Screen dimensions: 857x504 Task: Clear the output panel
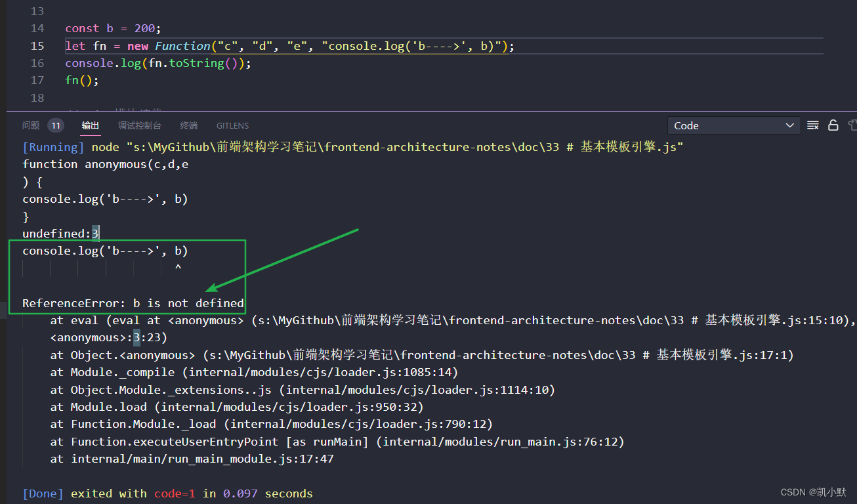point(813,125)
